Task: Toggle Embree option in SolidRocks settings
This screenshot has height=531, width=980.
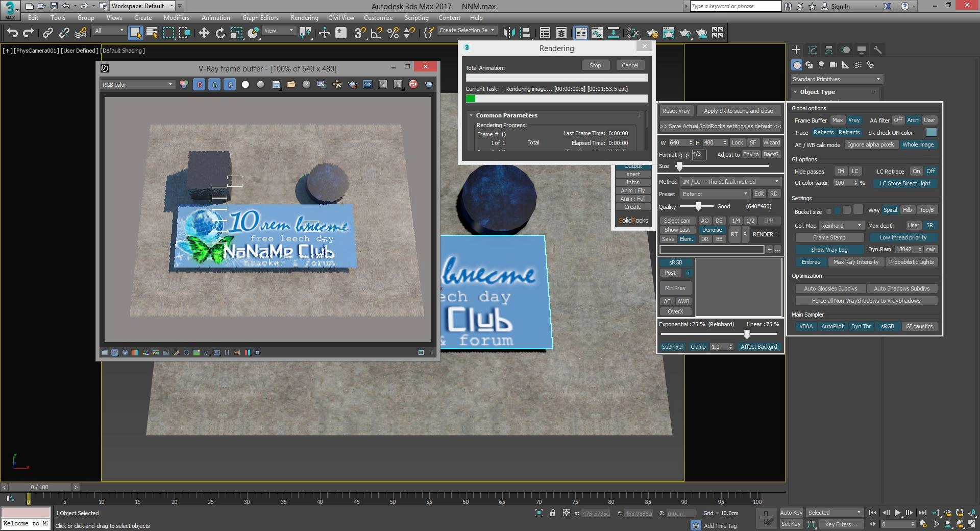Action: (811, 262)
